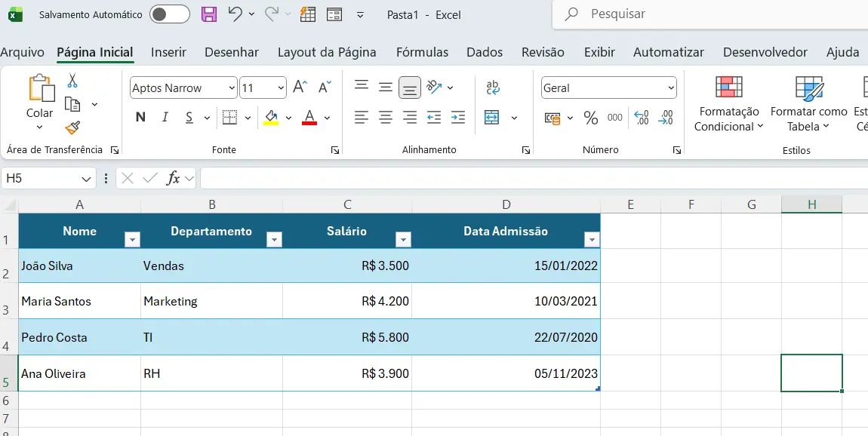
Task: Toggle italic formatting
Action: [x=165, y=118]
